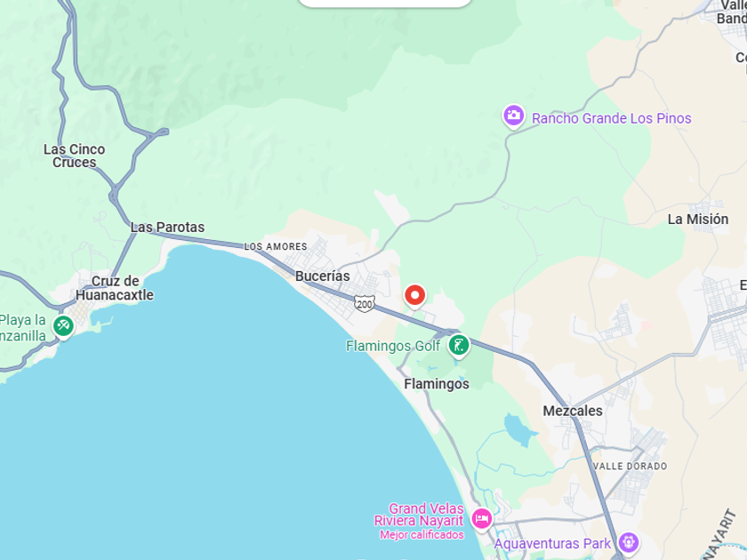The image size is (747, 560).
Task: Click the Playa la Manzanilla beach icon
Action: coord(63,327)
